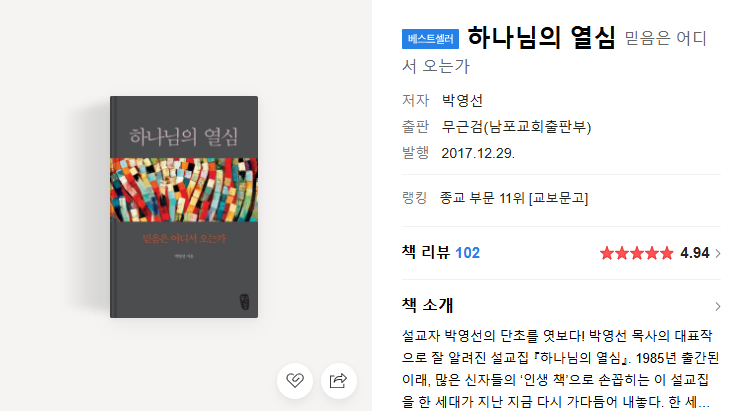Click the 베스트셀러 badge
The width and height of the screenshot is (729, 411).
(430, 39)
